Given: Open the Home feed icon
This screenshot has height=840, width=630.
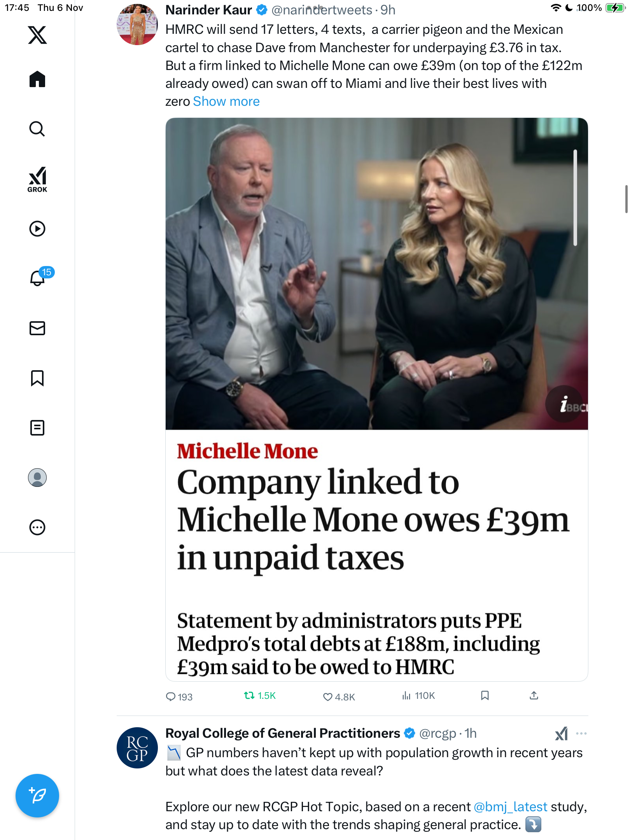Looking at the screenshot, I should 37,79.
